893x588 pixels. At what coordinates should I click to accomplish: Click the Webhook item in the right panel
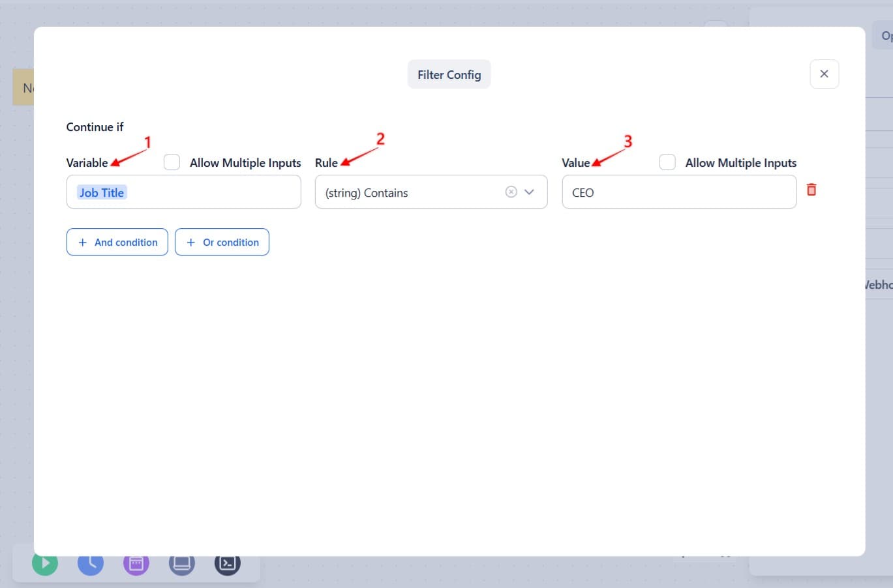click(x=879, y=284)
